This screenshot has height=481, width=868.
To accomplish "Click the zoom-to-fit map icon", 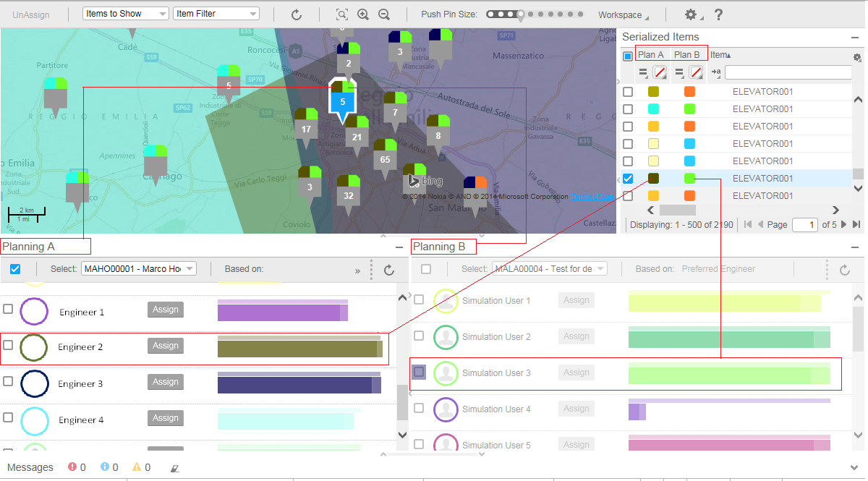I will pos(341,14).
